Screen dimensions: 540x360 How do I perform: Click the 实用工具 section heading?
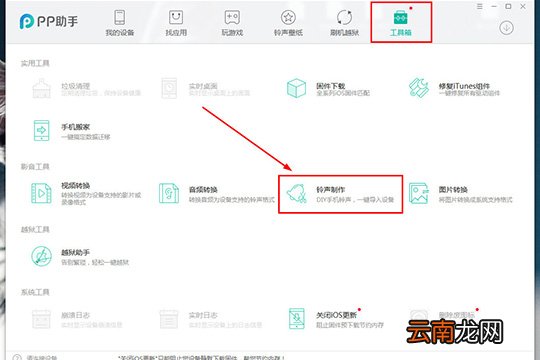[x=35, y=63]
